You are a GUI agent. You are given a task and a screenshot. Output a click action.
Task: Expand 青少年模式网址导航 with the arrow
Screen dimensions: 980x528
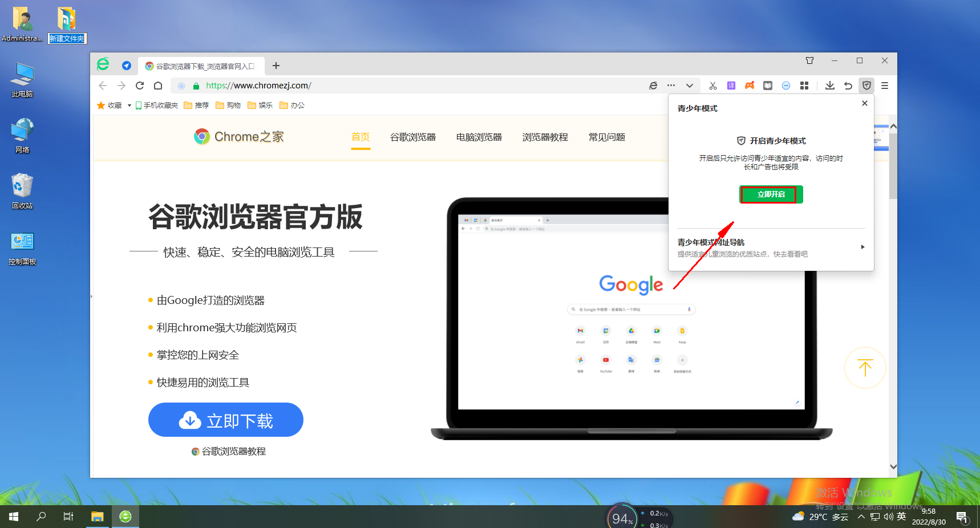pyautogui.click(x=863, y=247)
